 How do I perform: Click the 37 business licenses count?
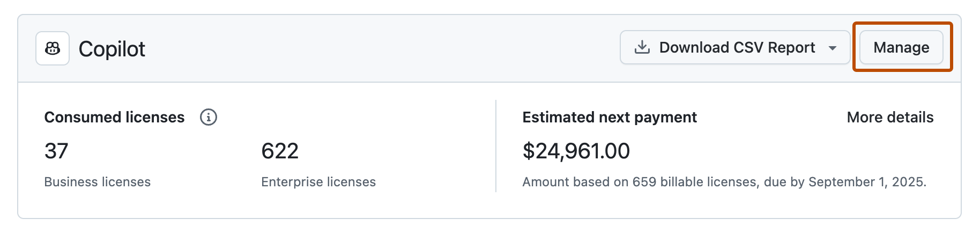click(56, 151)
